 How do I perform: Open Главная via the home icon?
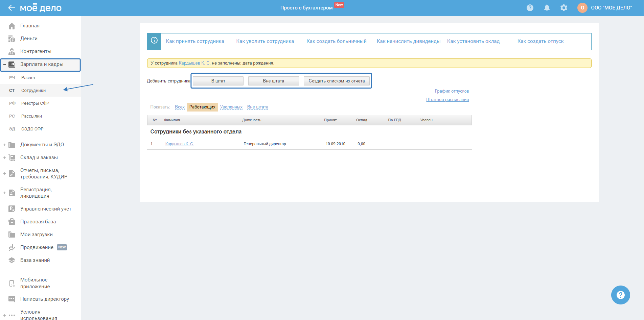12,26
